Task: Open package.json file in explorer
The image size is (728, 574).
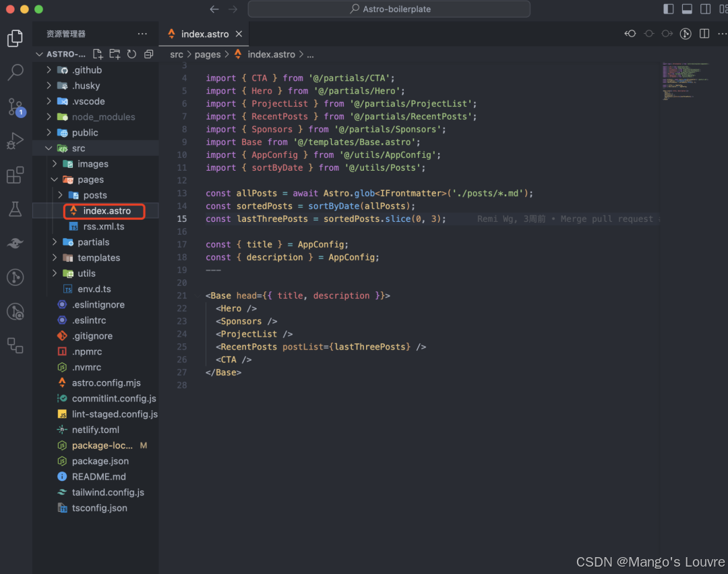Action: 100,461
